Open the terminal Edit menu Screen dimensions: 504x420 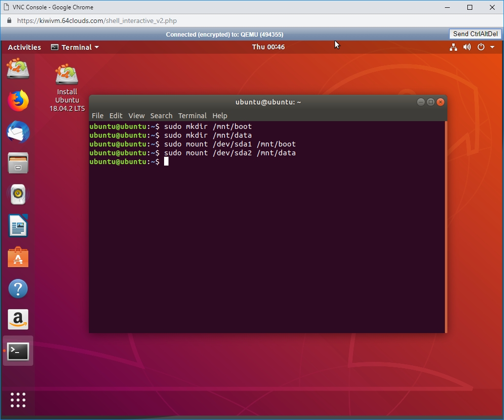116,116
